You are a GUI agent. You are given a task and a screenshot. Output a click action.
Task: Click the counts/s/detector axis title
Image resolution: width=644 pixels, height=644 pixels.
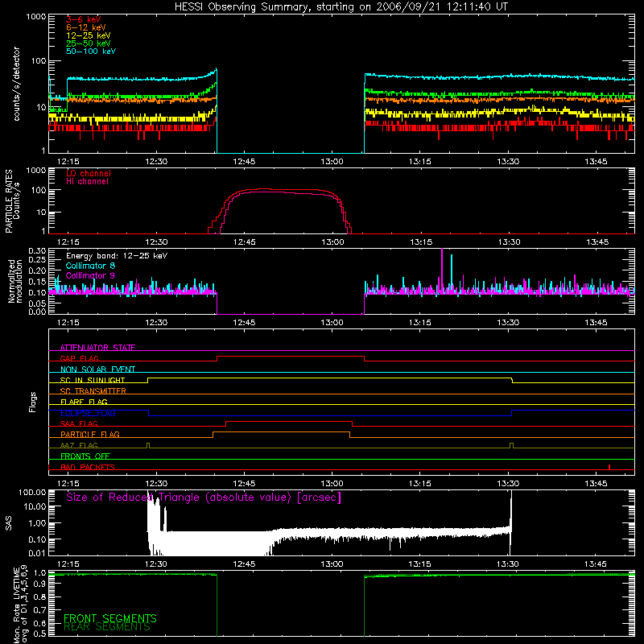pyautogui.click(x=17, y=84)
